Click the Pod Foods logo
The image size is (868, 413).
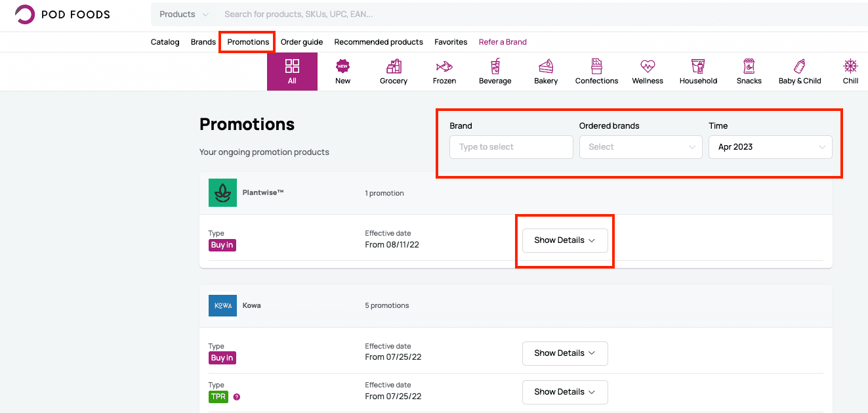[x=62, y=14]
